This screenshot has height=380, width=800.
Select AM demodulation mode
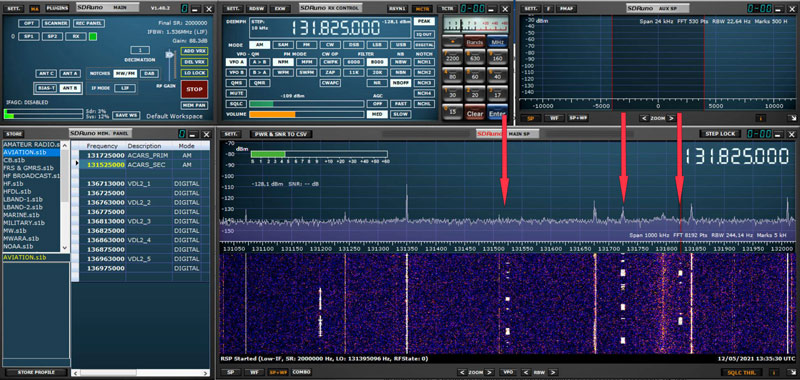tap(260, 45)
